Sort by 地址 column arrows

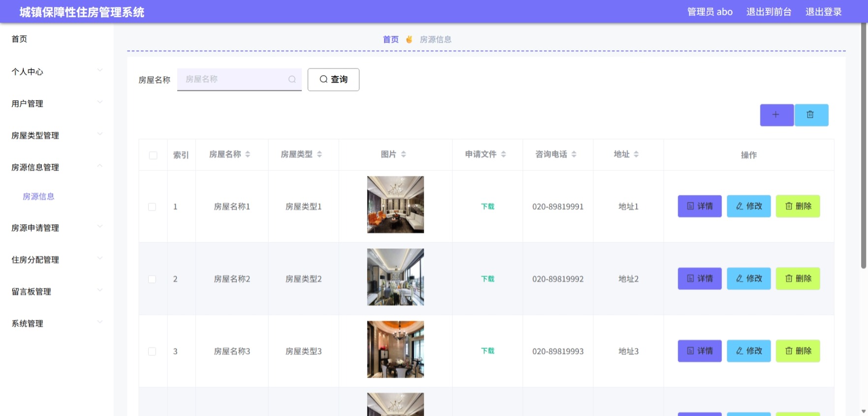[x=636, y=154]
